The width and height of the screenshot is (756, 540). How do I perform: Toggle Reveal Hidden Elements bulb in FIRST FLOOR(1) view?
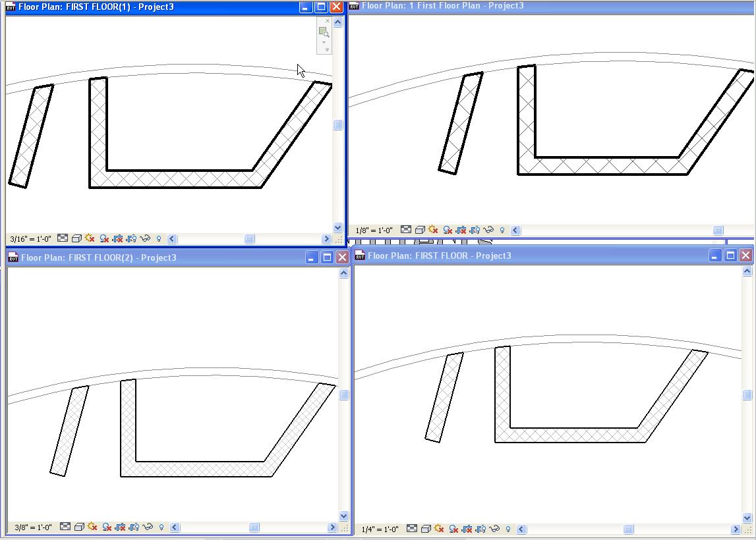pyautogui.click(x=159, y=238)
